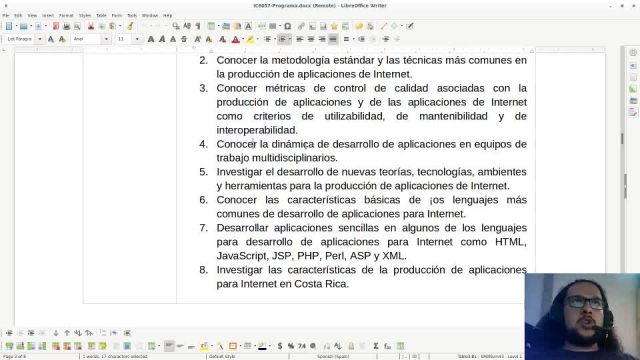Open the Insert Table dropdown arrow
Viewport: 640px width, 360px height.
218,26
